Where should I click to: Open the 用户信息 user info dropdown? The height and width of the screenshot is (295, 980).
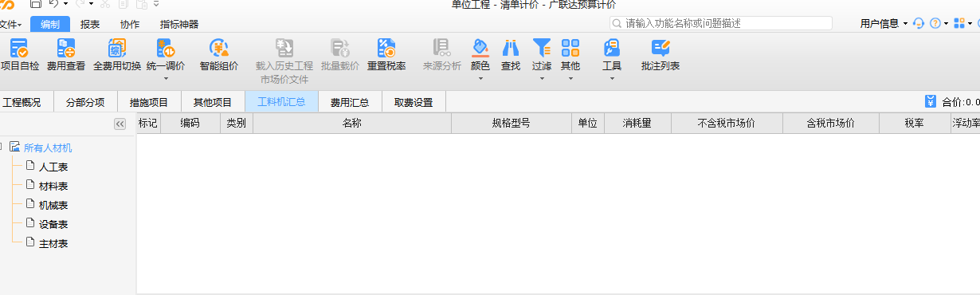coord(884,23)
